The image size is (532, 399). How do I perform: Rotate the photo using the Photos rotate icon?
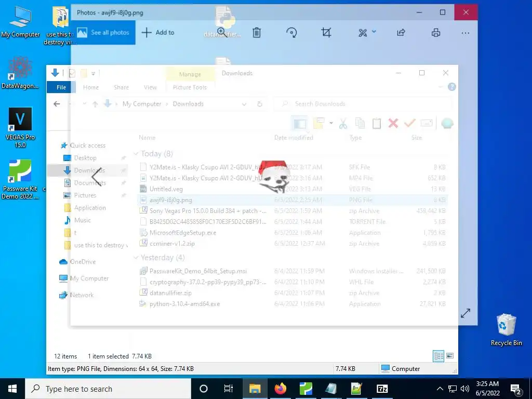(291, 33)
